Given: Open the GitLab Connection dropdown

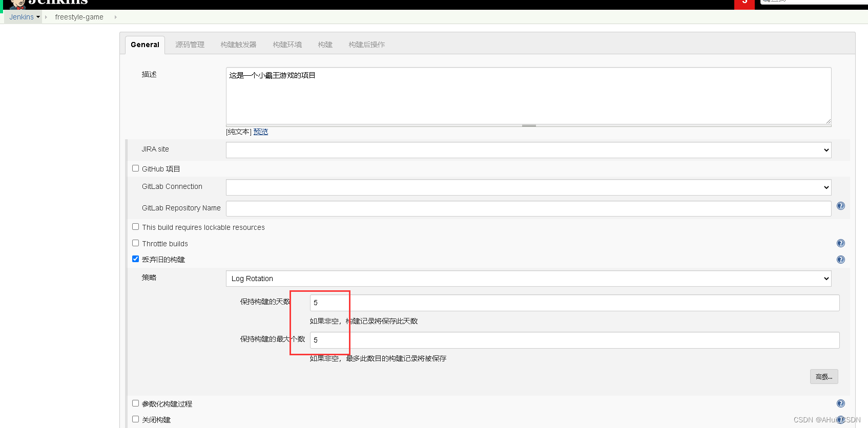Looking at the screenshot, I should [528, 187].
